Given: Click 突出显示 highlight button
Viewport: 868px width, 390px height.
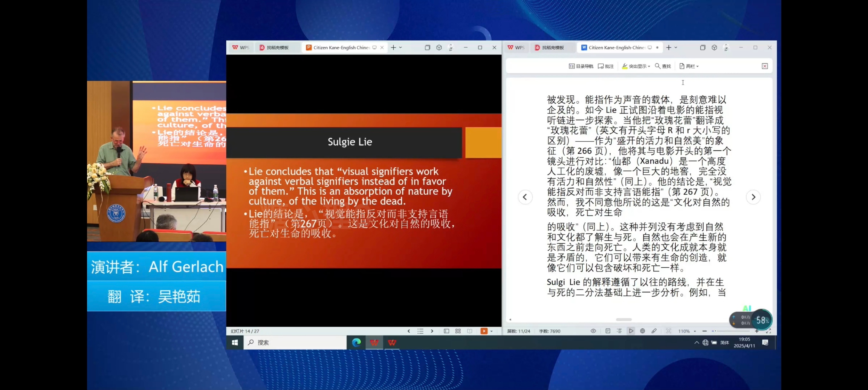Looking at the screenshot, I should (634, 66).
